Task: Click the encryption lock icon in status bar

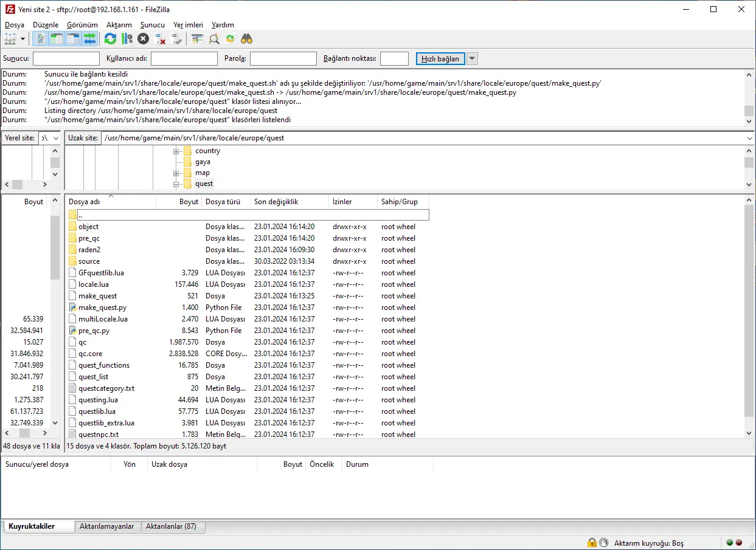Action: [592, 543]
